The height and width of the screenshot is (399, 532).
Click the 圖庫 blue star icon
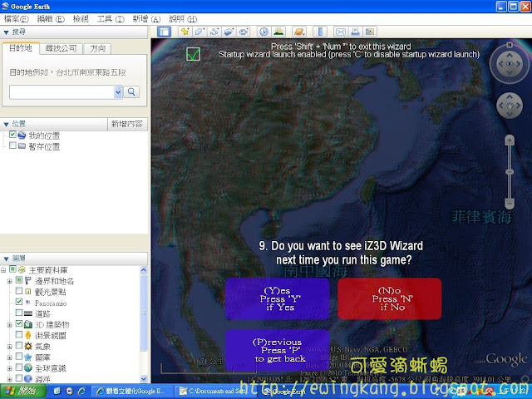(x=27, y=357)
